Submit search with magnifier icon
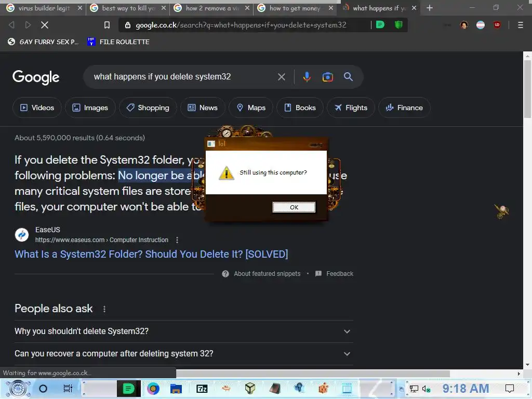The height and width of the screenshot is (399, 532). (x=348, y=77)
